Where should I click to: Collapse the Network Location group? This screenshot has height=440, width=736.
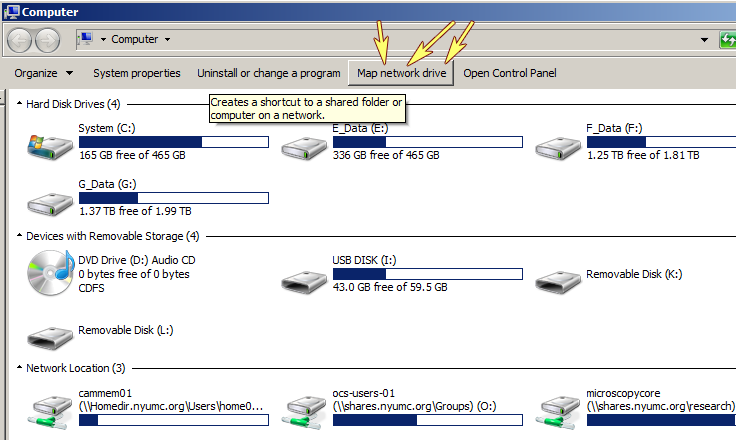(x=21, y=368)
